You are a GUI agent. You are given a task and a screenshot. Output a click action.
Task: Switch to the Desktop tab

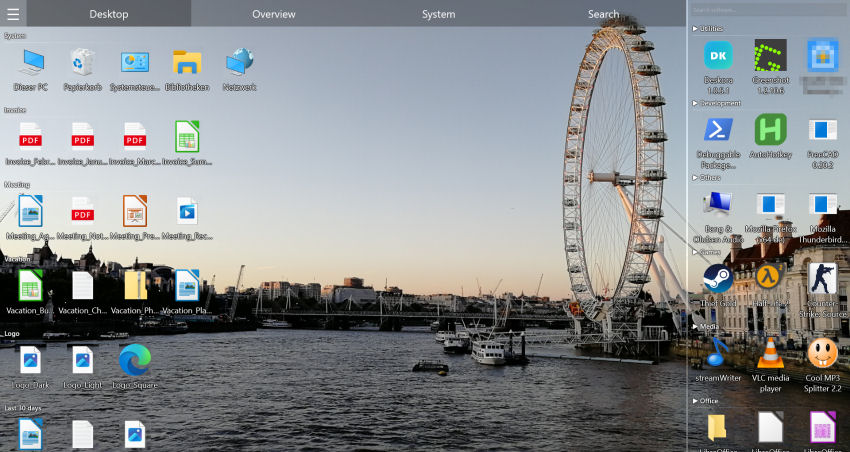point(109,14)
